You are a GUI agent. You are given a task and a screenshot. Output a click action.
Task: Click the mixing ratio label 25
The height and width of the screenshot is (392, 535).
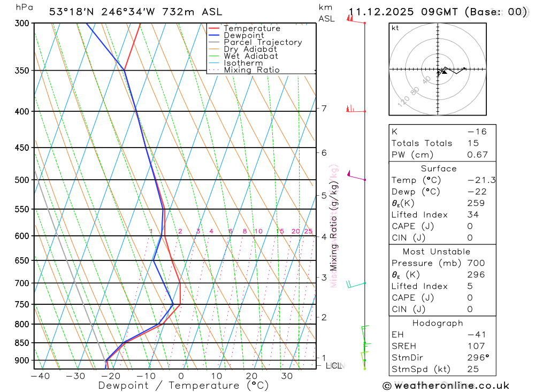(309, 232)
